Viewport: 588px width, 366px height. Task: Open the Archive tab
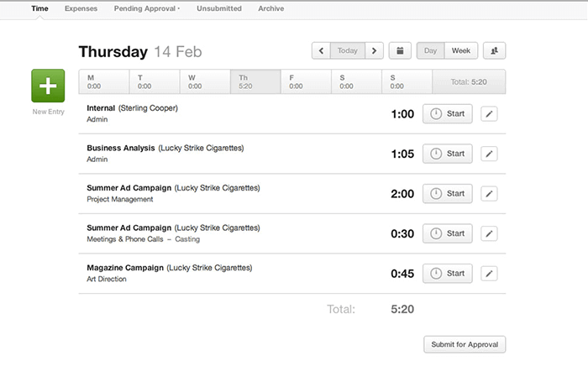(x=270, y=8)
